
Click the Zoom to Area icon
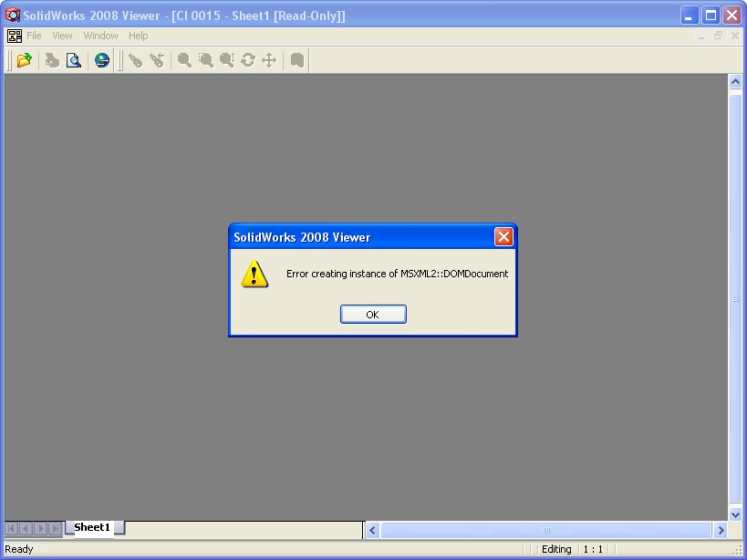206,60
